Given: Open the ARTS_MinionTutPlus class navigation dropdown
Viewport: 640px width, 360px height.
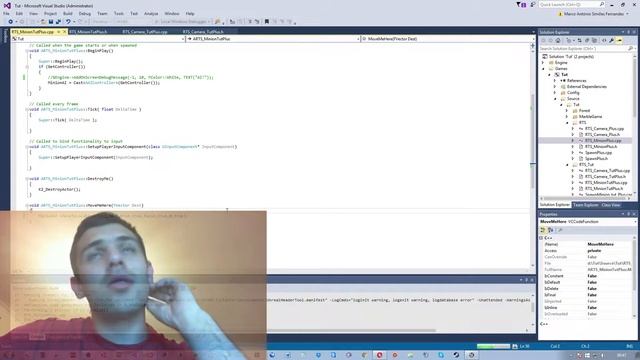Looking at the screenshot, I should (358, 39).
